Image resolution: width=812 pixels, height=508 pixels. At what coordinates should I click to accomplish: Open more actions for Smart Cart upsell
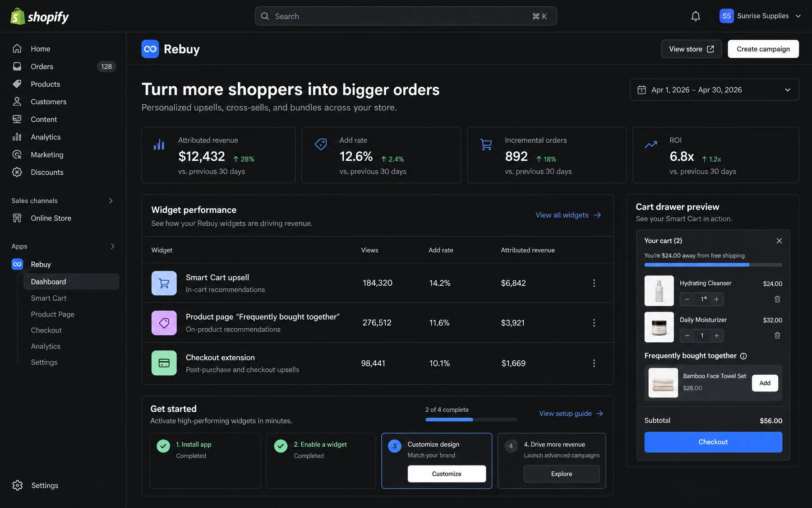pos(594,283)
